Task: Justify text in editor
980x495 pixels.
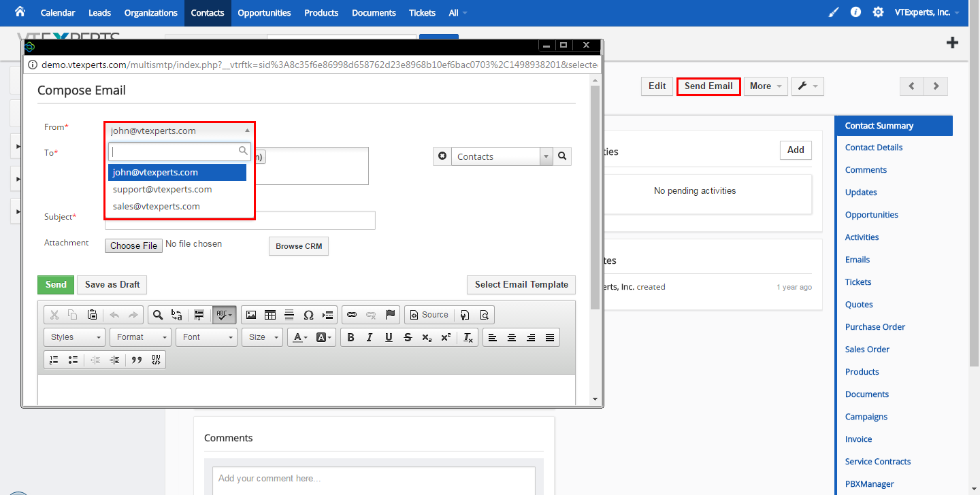Action: tap(550, 337)
